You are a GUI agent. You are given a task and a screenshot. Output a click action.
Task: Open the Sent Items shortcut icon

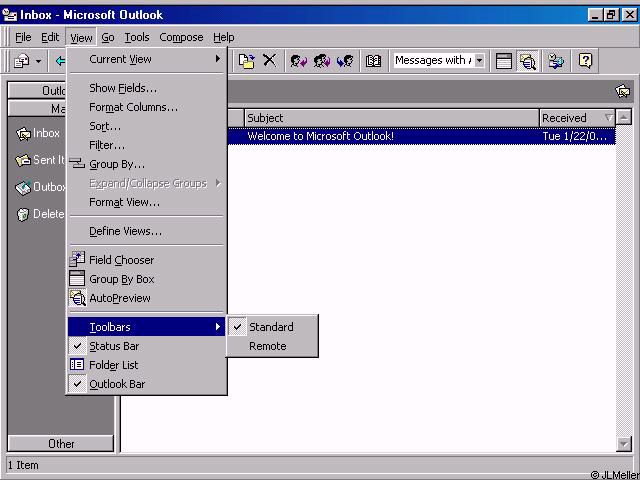pos(23,160)
